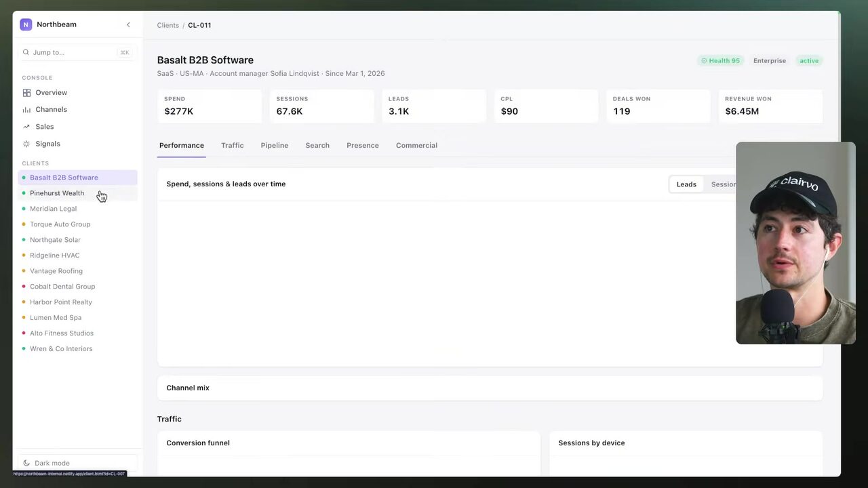The image size is (868, 488).
Task: Open Cobalt Dental Group client
Action: pyautogui.click(x=77, y=287)
